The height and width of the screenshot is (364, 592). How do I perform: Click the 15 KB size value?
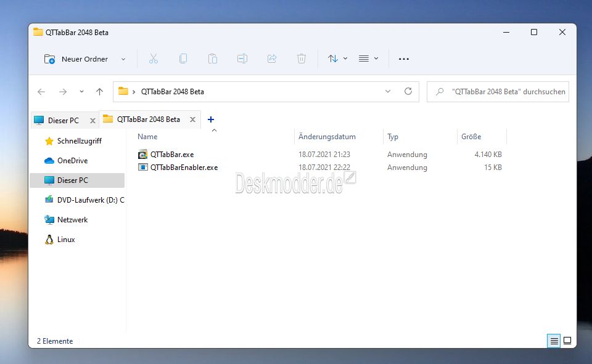click(x=493, y=168)
